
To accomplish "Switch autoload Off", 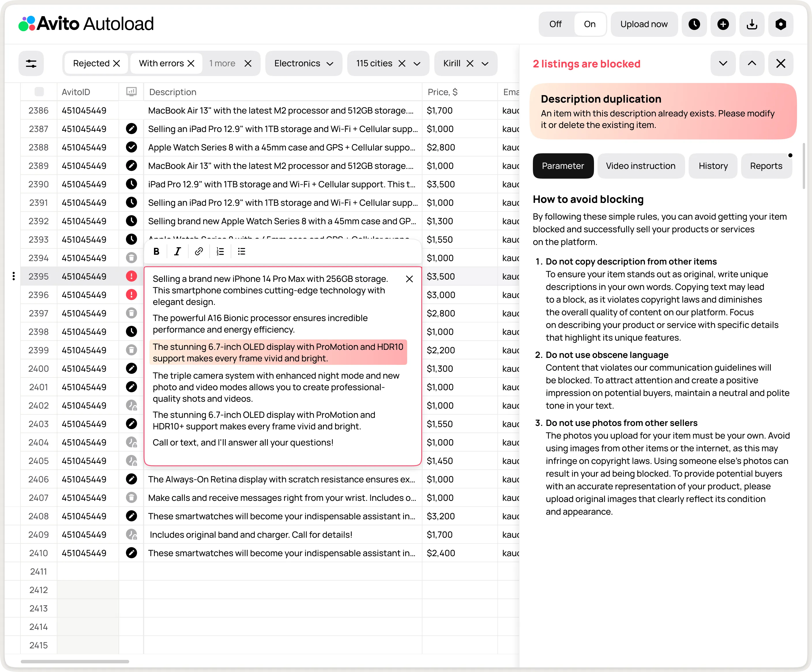I will pos(555,24).
